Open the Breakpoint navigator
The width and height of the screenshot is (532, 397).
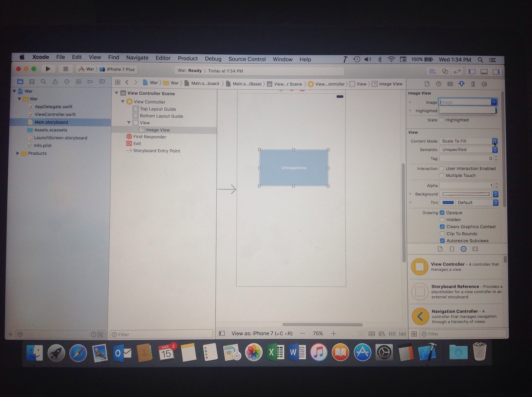(90, 82)
